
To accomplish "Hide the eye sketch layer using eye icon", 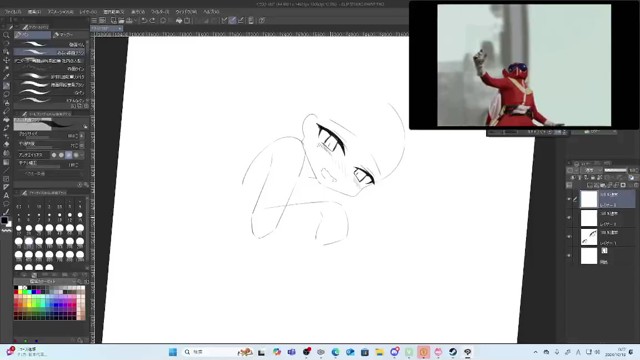I will [569, 237].
